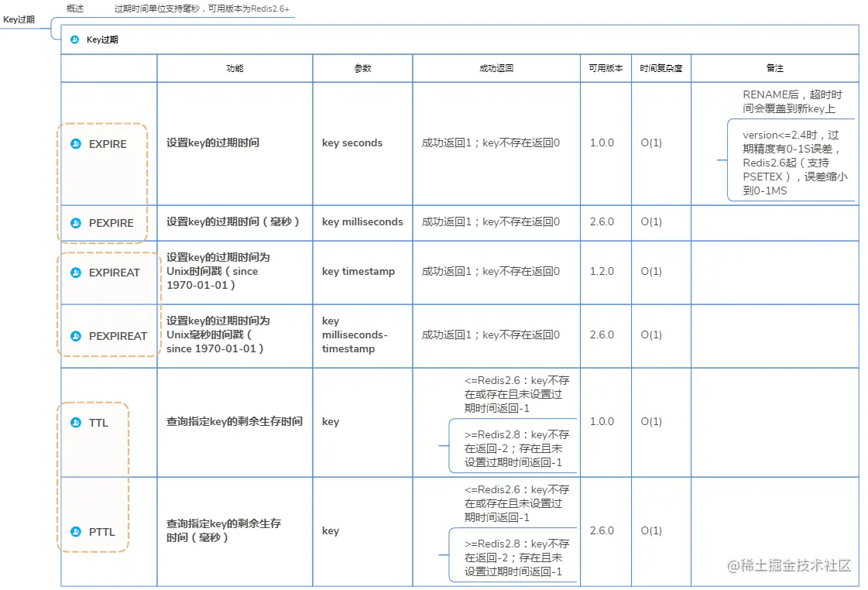Click the blue icon next to TTL
Screen dimensions: 868x590
[76, 422]
